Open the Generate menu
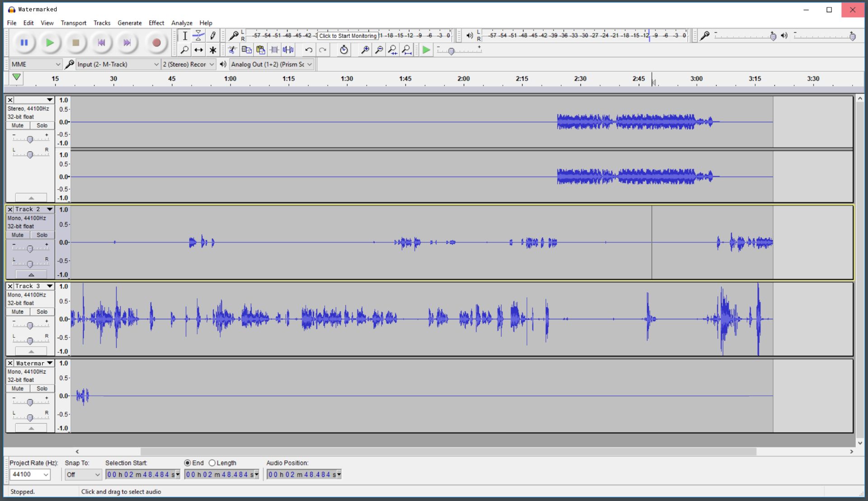The image size is (868, 501). coord(129,23)
